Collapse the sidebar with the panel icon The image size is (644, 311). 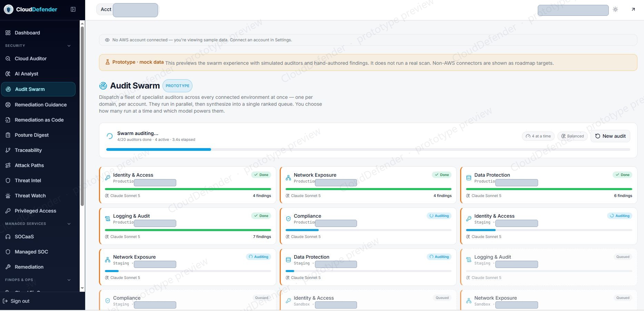[73, 9]
